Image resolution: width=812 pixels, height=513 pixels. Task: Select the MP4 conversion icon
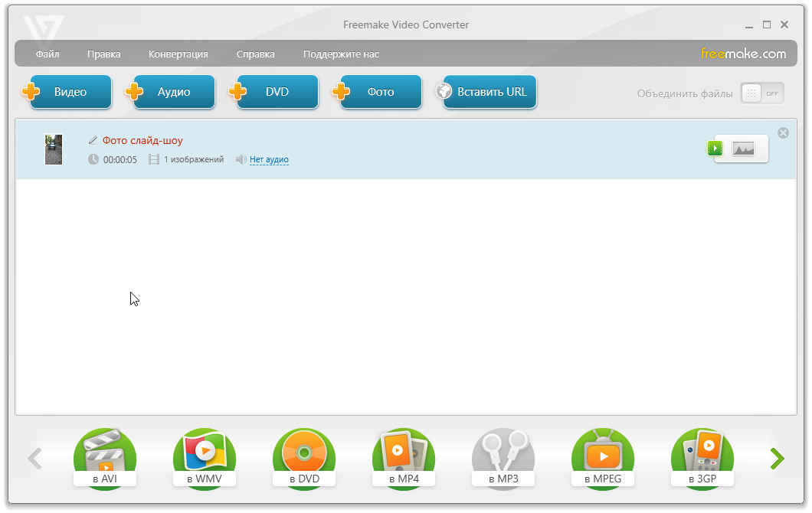(x=403, y=456)
